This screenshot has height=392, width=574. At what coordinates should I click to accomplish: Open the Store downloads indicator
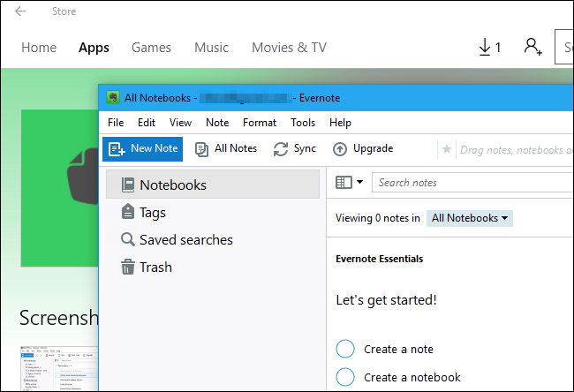click(x=490, y=47)
